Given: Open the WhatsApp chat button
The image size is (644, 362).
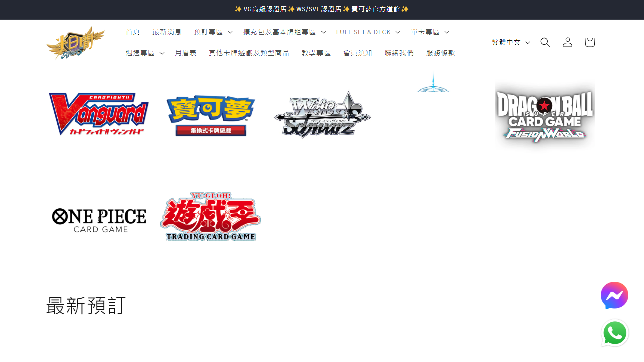Looking at the screenshot, I should (615, 333).
